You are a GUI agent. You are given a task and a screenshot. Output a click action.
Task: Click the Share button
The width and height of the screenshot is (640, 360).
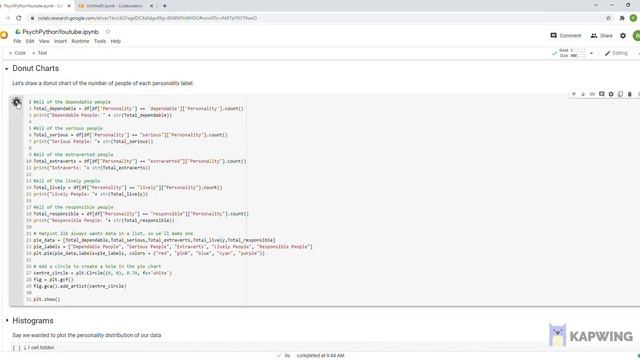602,36
